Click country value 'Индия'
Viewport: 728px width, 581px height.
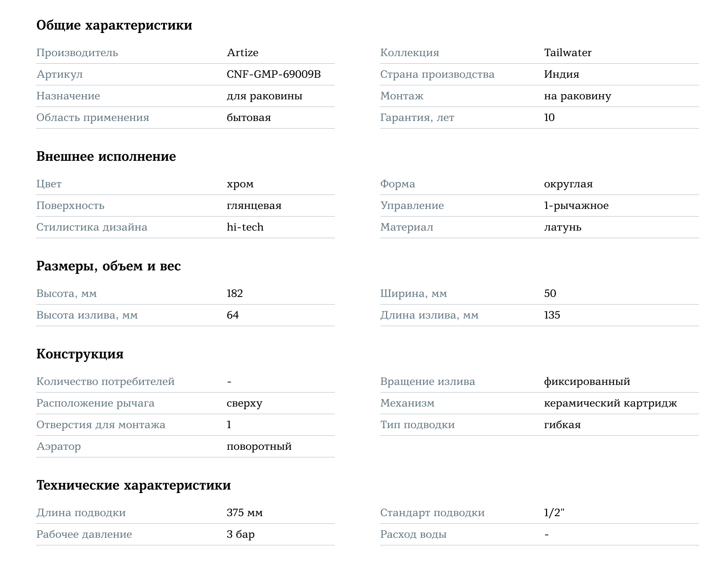tap(562, 74)
